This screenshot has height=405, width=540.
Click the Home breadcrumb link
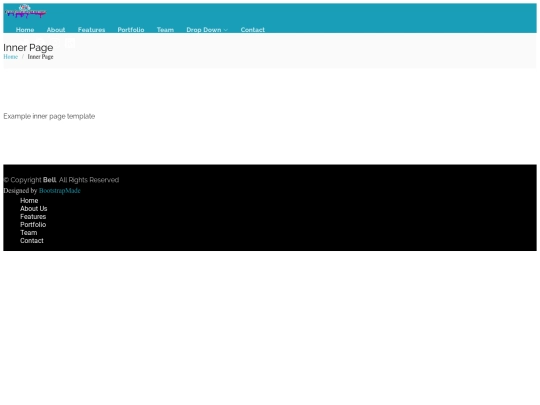[11, 57]
